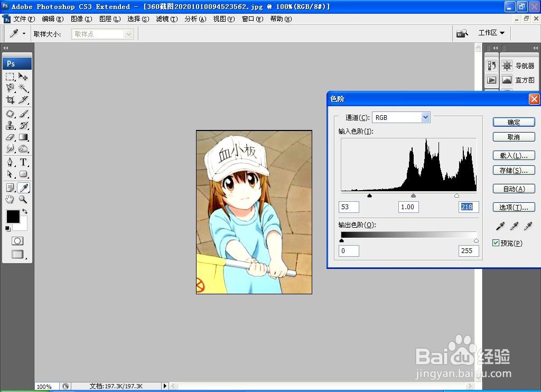This screenshot has height=392, width=541.
Task: Click the Options (选项) button
Action: click(x=514, y=207)
